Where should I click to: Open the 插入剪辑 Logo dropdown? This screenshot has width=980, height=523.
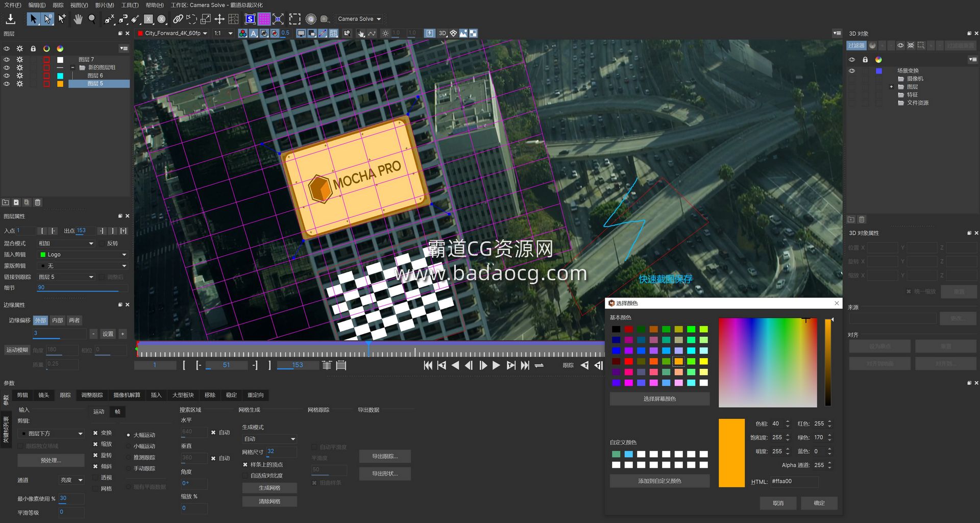(x=83, y=255)
